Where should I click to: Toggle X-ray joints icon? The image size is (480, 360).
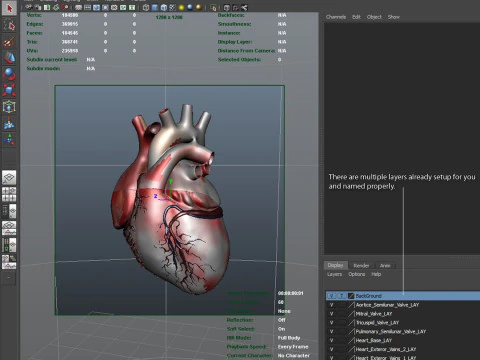[244, 7]
